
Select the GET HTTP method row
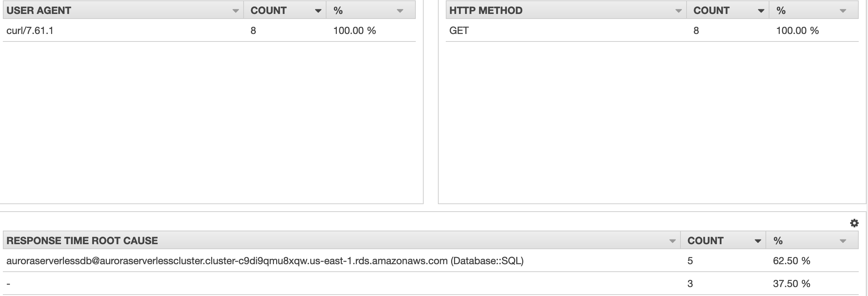[652, 30]
